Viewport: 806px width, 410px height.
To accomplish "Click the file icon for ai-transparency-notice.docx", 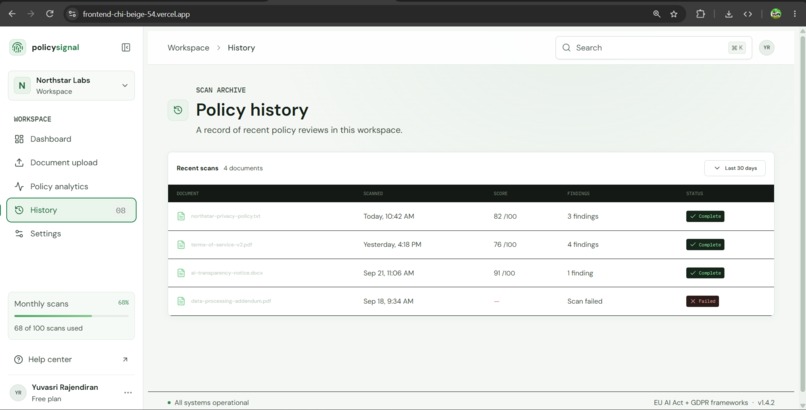I will click(x=181, y=273).
